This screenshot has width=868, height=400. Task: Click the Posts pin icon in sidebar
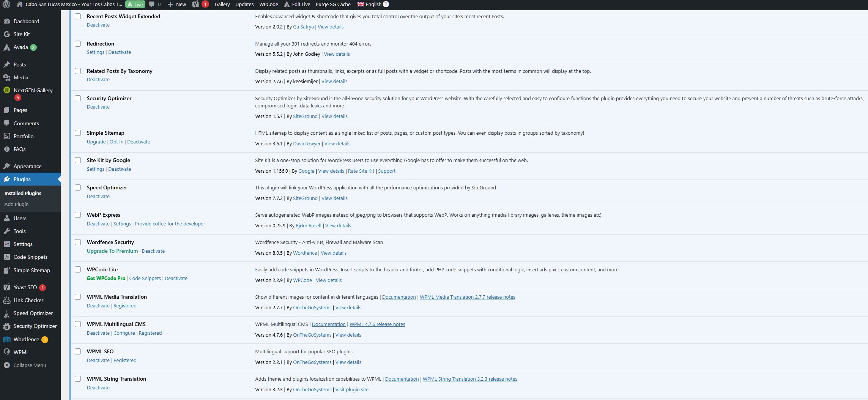click(x=7, y=65)
